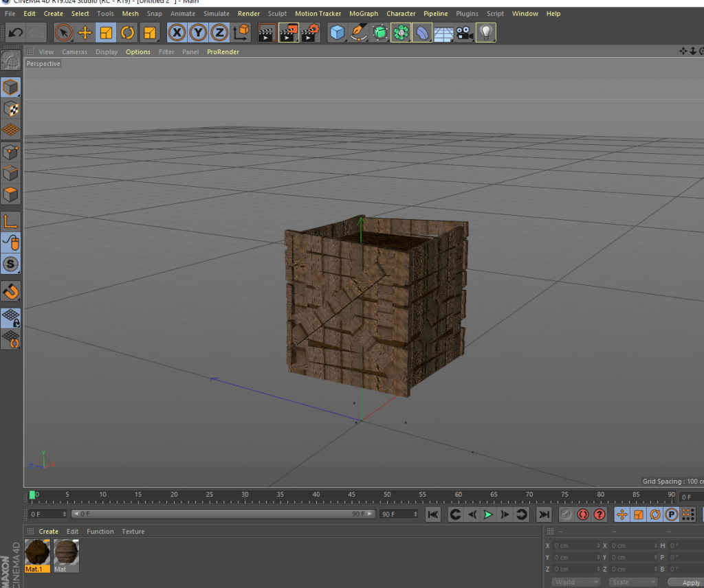Select the Mat.1 material thumbnail
The width and height of the screenshot is (704, 588).
[37, 553]
